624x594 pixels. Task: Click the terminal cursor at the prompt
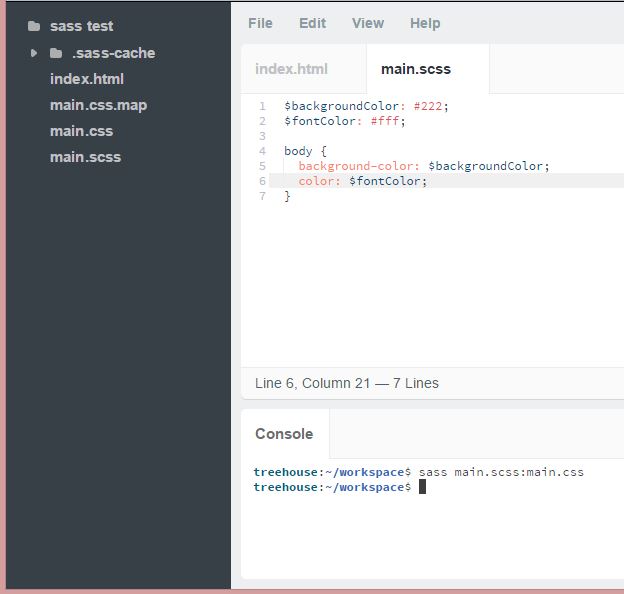(x=422, y=487)
